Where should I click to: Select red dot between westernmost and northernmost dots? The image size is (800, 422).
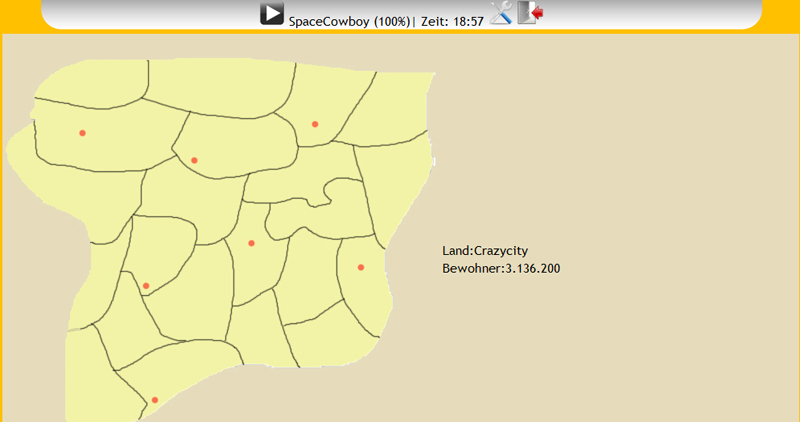click(x=194, y=160)
